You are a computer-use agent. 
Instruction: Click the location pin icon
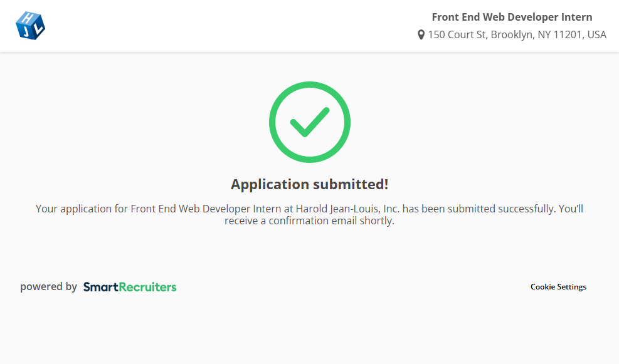pos(421,35)
